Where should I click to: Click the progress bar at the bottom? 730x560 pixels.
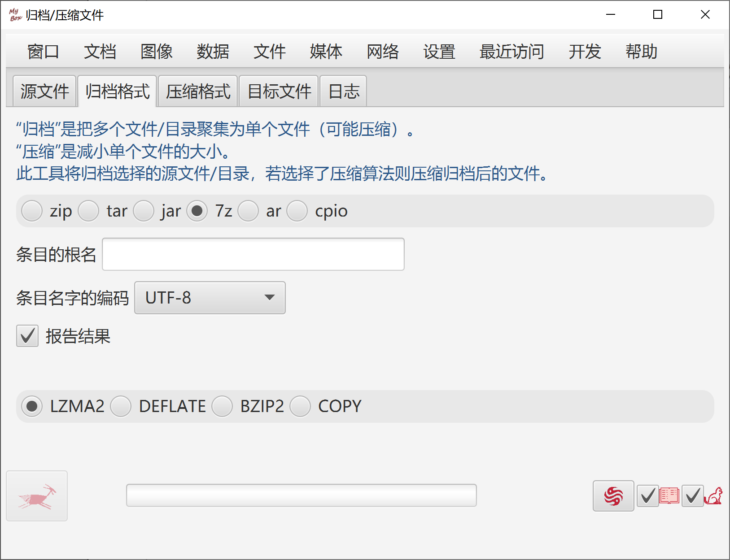[x=301, y=495]
